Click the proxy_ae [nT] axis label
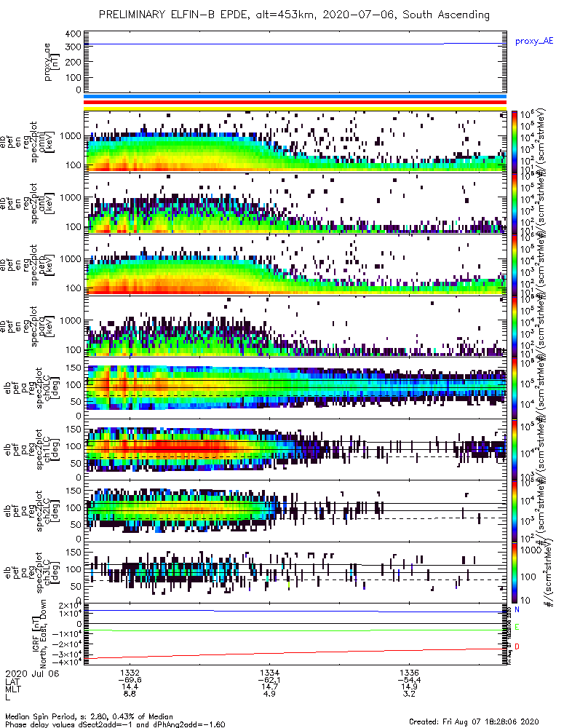Image resolution: width=564 pixels, height=728 pixels. coord(51,62)
